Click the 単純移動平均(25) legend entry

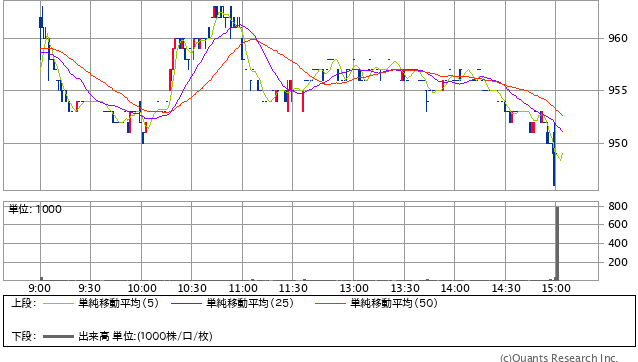coord(250,303)
